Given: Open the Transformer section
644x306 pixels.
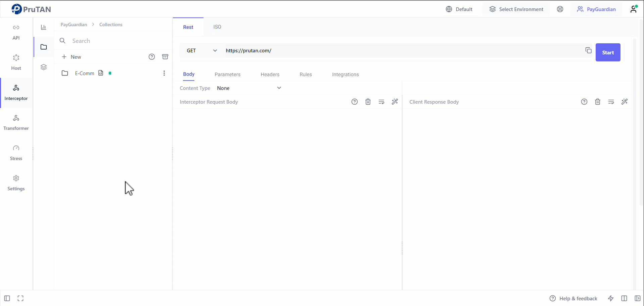Looking at the screenshot, I should tap(16, 123).
